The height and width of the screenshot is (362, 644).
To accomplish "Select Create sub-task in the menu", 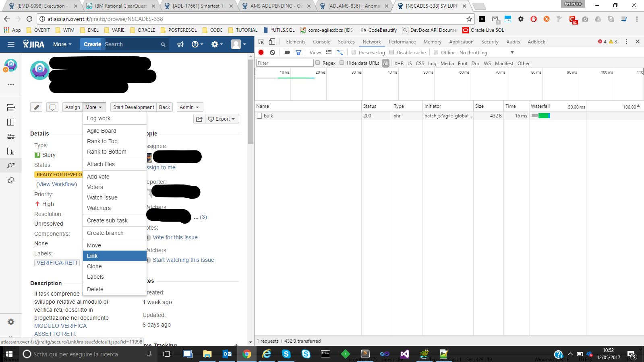I will 115,220.
